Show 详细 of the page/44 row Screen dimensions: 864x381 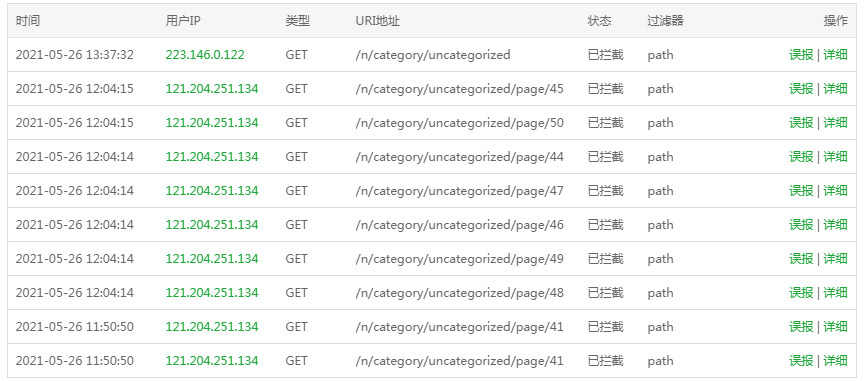click(x=835, y=157)
